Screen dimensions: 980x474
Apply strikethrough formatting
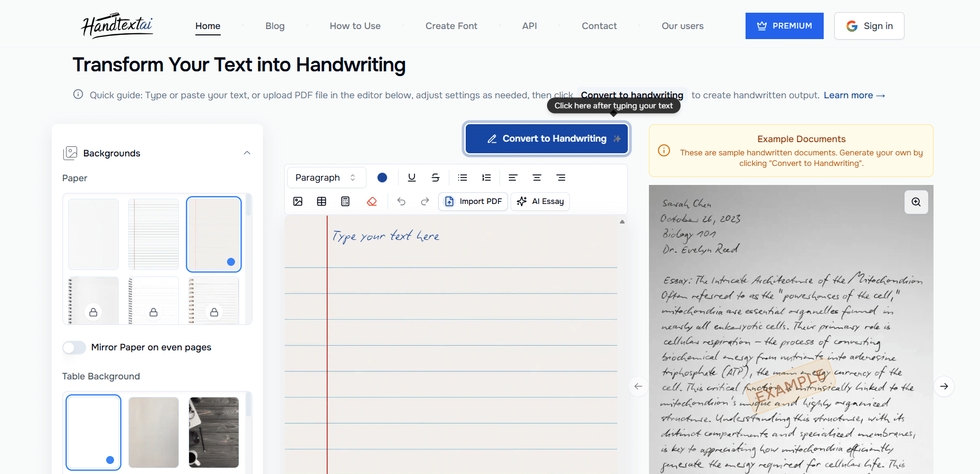pos(435,178)
